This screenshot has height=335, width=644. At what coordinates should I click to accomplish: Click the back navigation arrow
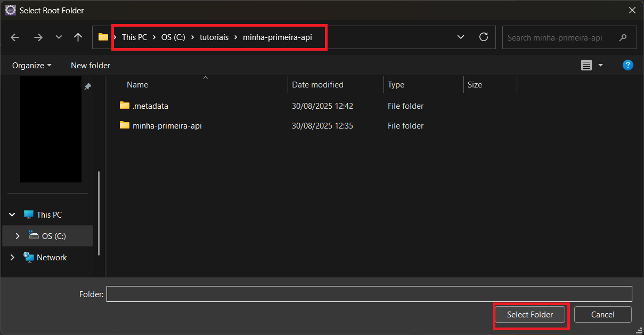coord(15,37)
